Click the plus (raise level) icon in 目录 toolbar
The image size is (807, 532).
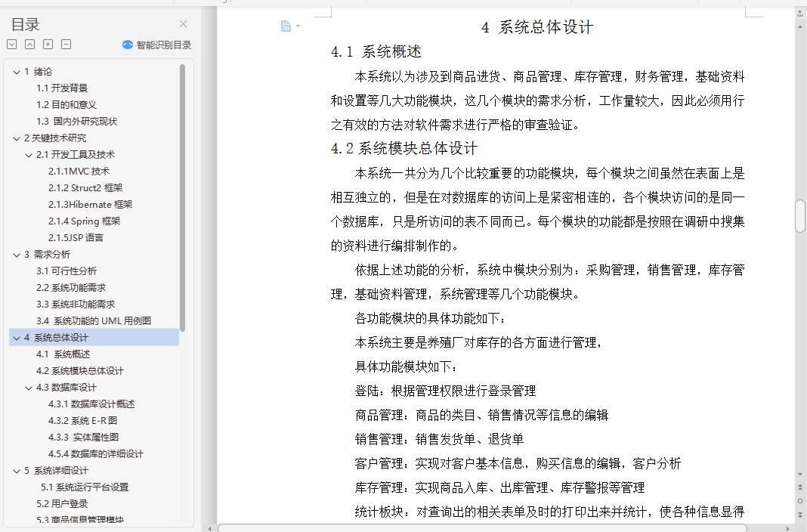[x=48, y=45]
